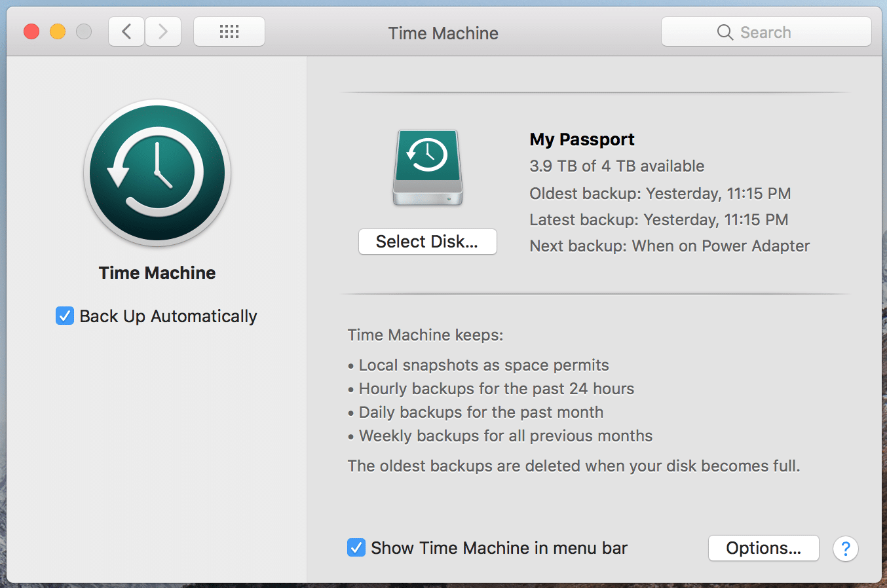Screen dimensions: 887x588
Task: Go back using the left chevron button
Action: coord(126,31)
